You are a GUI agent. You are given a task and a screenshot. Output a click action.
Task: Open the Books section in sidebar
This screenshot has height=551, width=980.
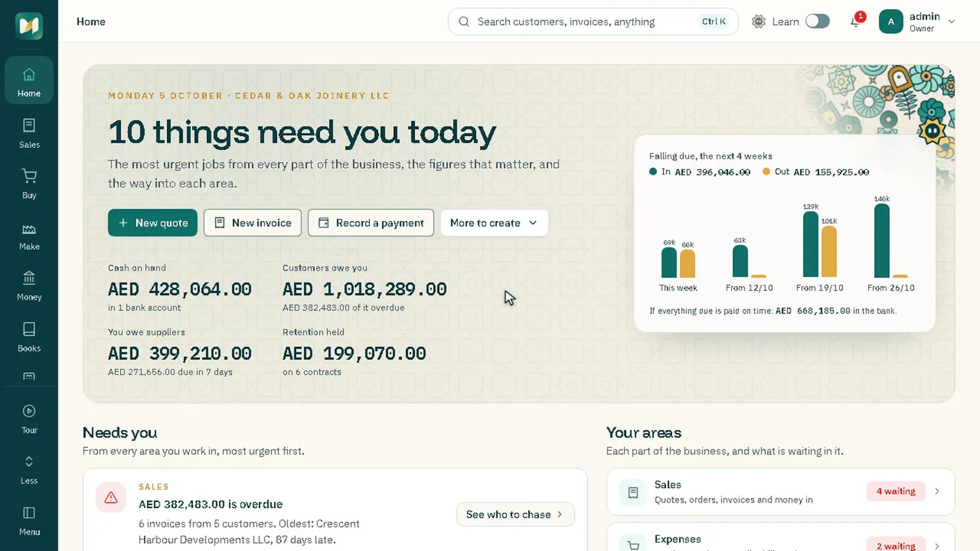coord(29,337)
